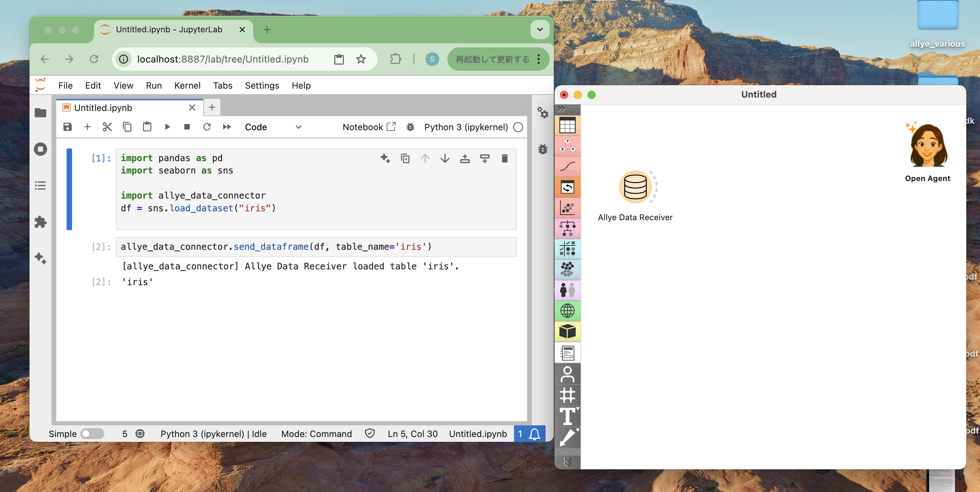Click the data table widget icon

point(567,125)
